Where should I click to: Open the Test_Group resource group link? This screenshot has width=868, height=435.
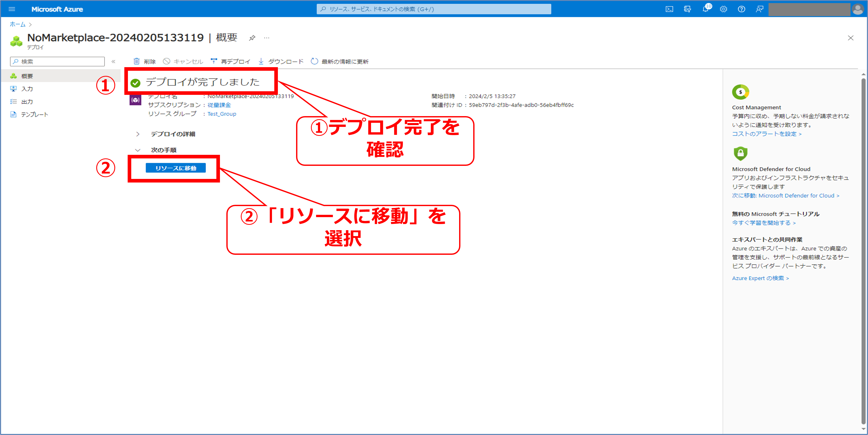coord(222,114)
